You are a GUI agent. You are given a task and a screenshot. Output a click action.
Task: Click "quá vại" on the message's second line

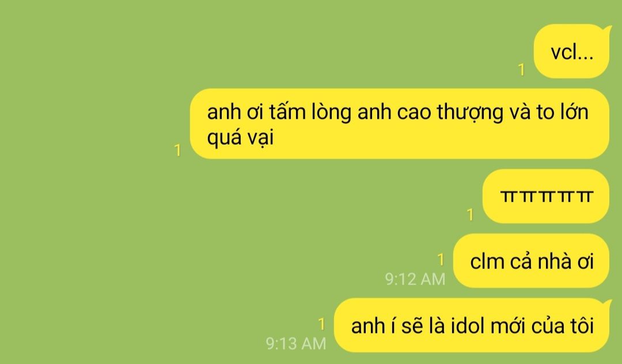point(240,138)
